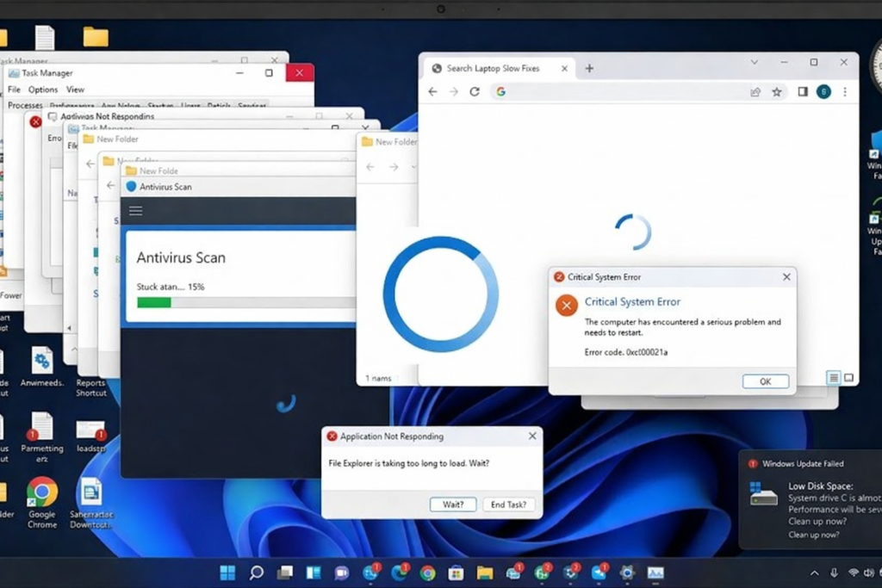Open the Options menu in Task Manager

[x=42, y=90]
